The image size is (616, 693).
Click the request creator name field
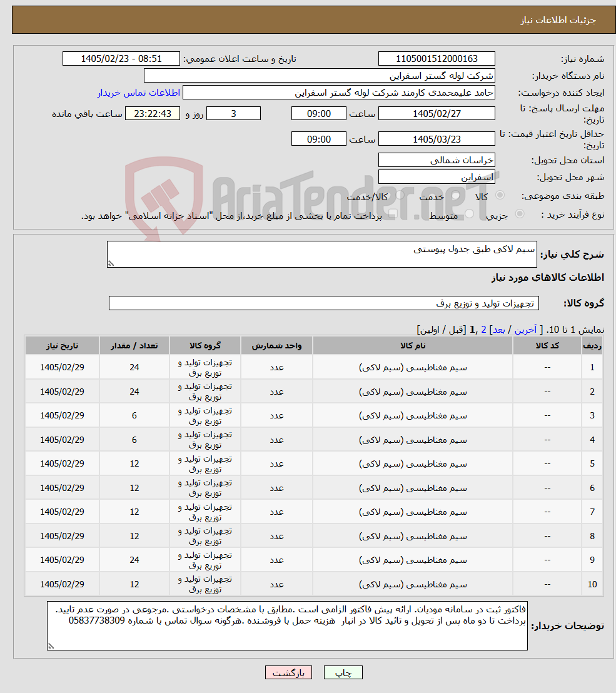tap(338, 93)
